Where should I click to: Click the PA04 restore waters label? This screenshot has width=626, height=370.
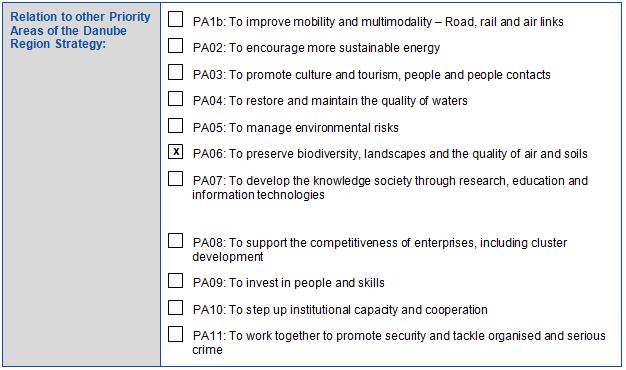[330, 101]
